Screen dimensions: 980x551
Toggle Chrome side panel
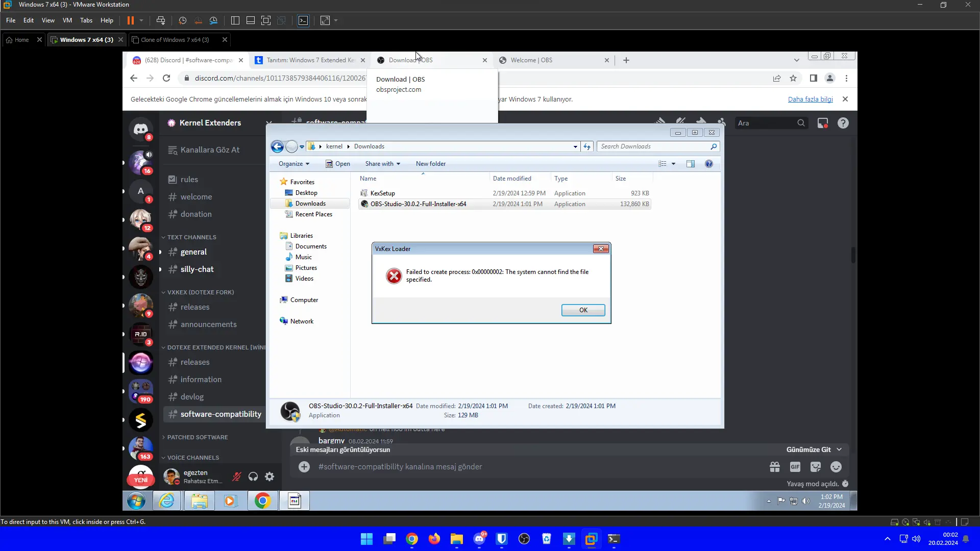(814, 78)
